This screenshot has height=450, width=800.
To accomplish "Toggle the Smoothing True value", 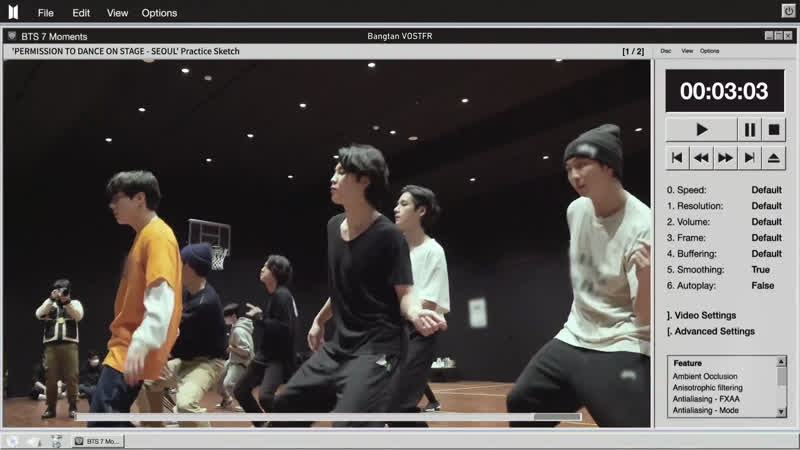I will [x=760, y=269].
